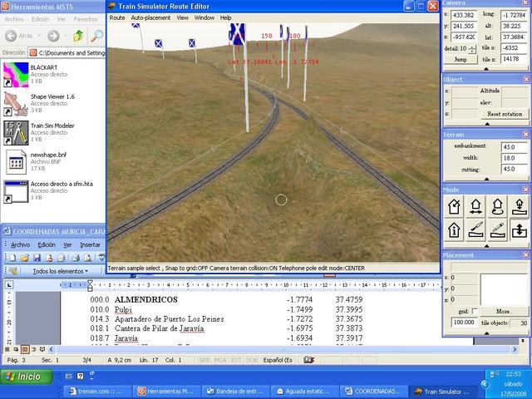Select the place object on terrain icon

click(x=518, y=206)
